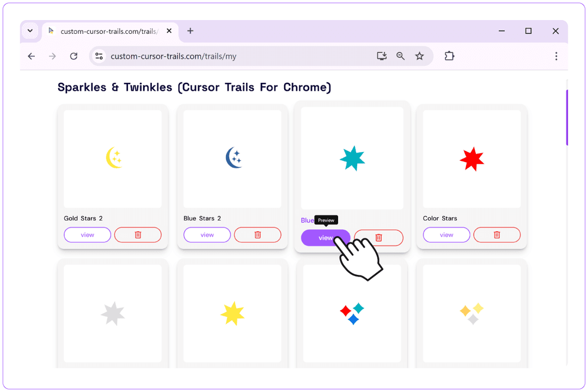
Task: Open the tab search dropdown arrow
Action: point(30,31)
